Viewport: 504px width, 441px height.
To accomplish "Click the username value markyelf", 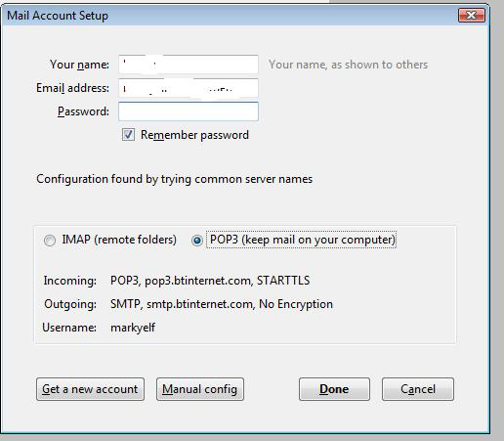I will (133, 328).
